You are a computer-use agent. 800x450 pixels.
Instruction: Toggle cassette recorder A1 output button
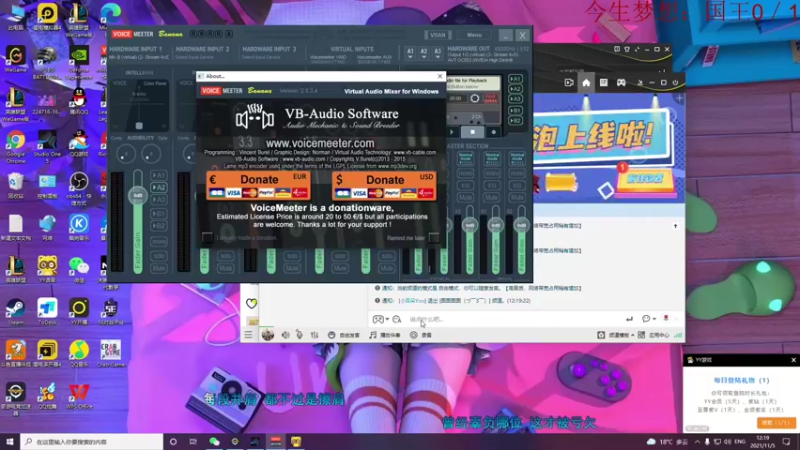(515, 79)
